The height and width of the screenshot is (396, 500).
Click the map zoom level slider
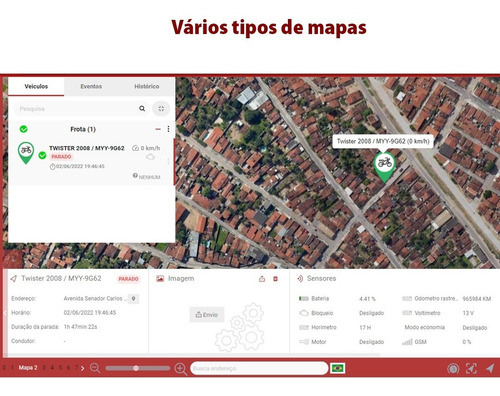tap(138, 368)
